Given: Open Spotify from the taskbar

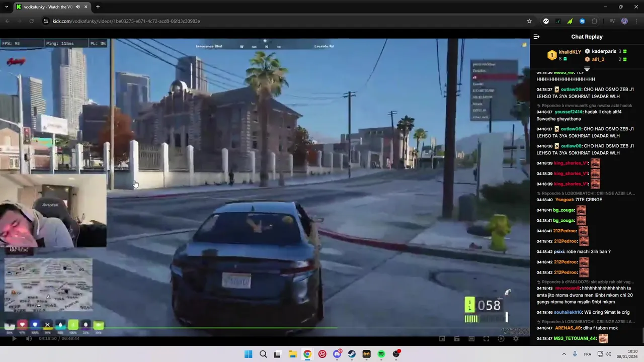Looking at the screenshot, I should 381,354.
